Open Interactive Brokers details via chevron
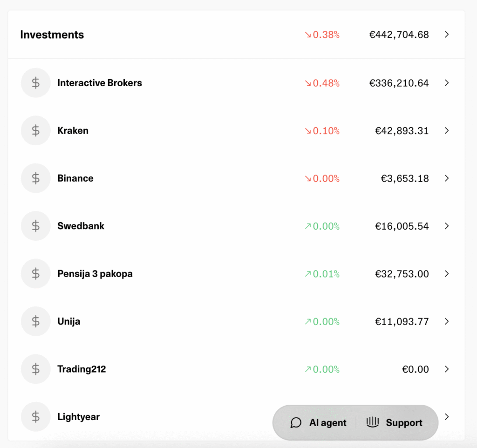The height and width of the screenshot is (448, 477). pos(447,83)
